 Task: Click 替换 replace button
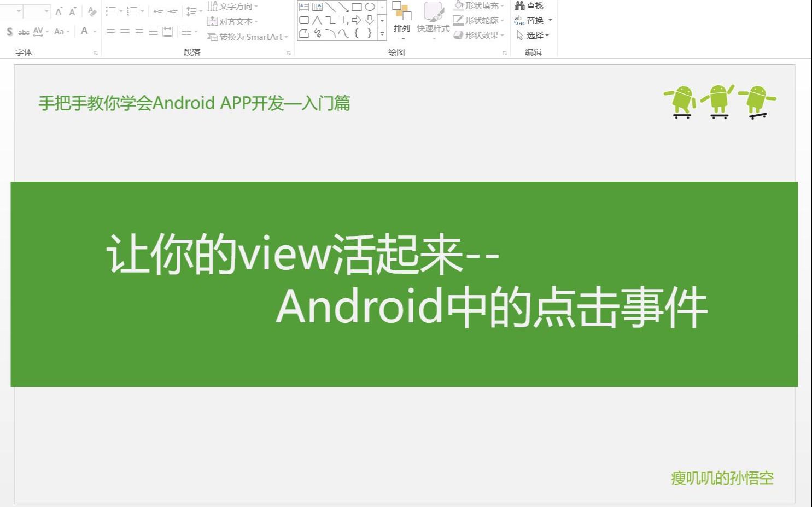534,21
